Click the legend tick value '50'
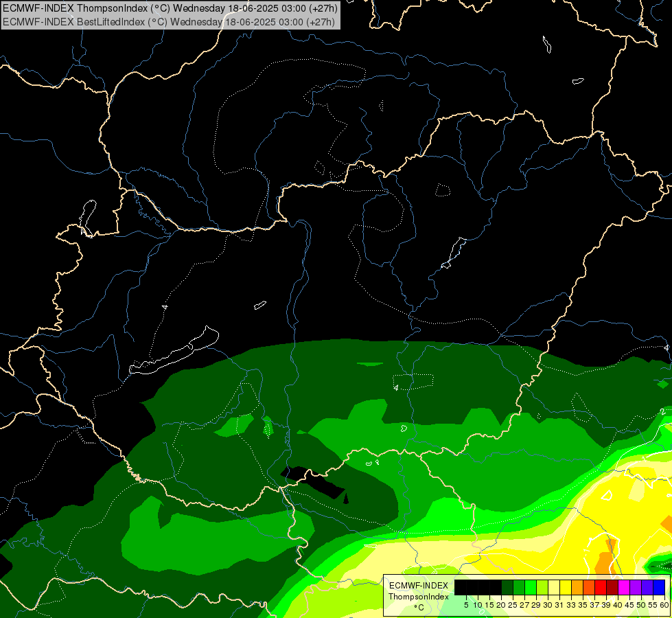Viewport: 672px width, 618px height. 640,605
